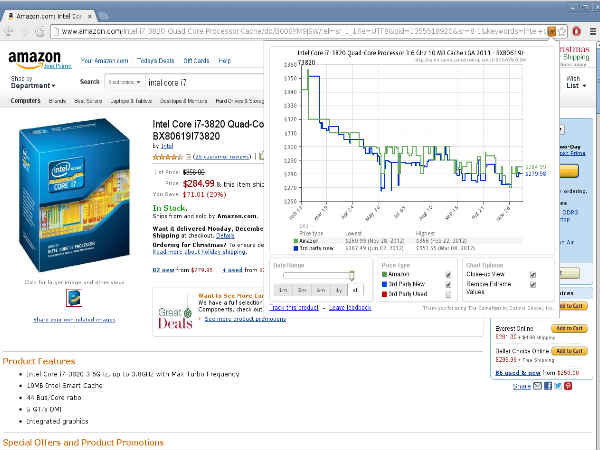This screenshot has height=450, width=600.
Task: Focus the search box containing 'intel core i7'
Action: [205, 83]
